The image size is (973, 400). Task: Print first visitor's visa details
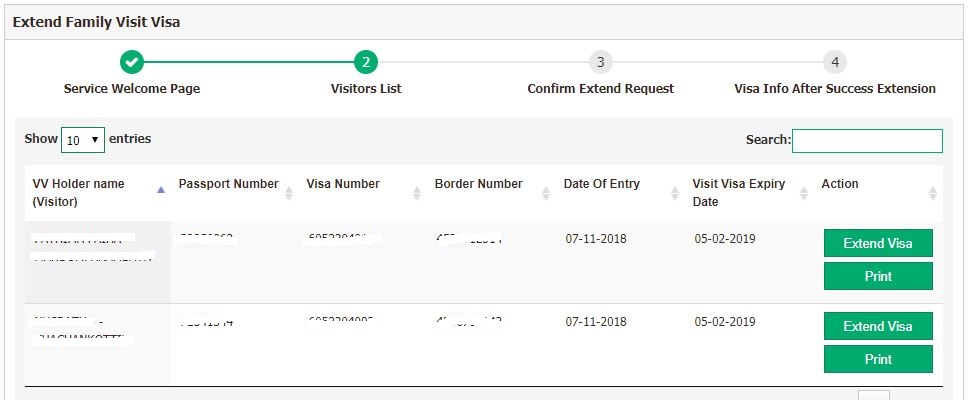(x=878, y=276)
